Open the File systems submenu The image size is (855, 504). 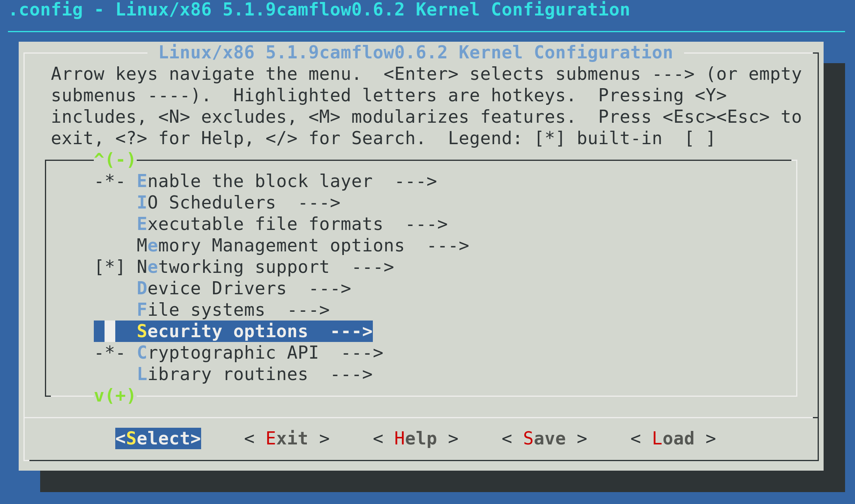(x=200, y=309)
